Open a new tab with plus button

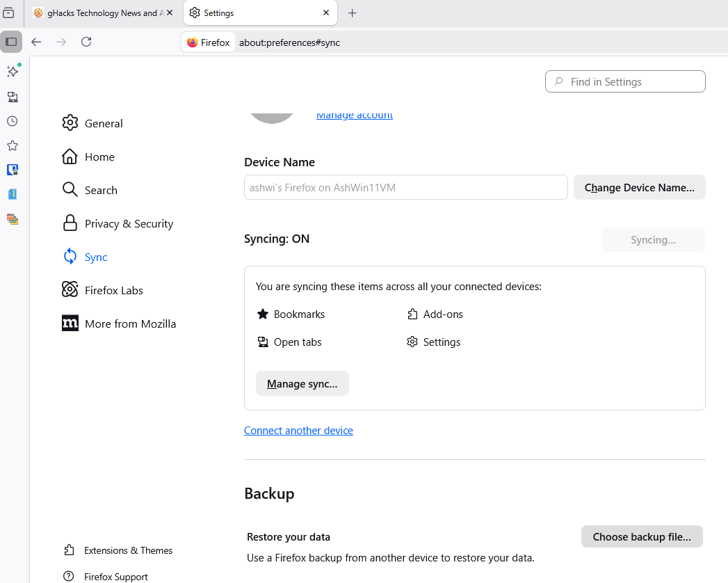352,13
